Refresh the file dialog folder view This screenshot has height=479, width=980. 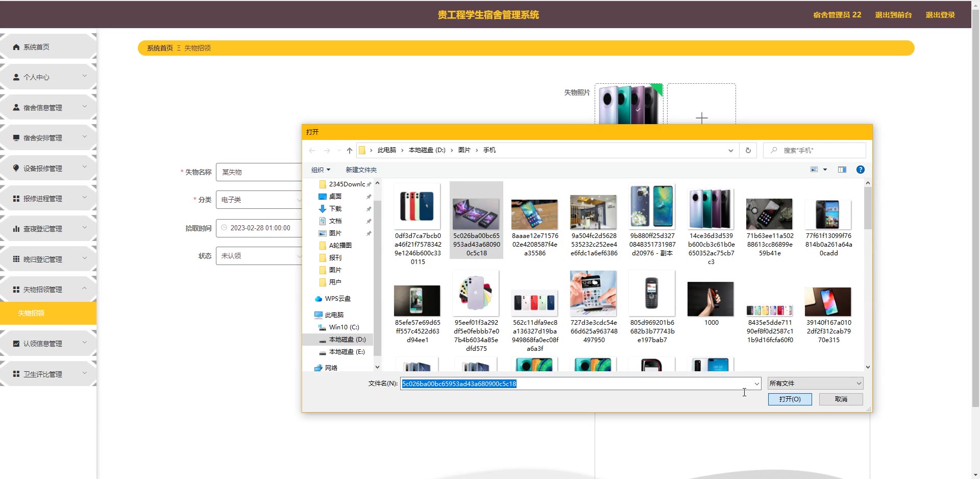coord(748,150)
